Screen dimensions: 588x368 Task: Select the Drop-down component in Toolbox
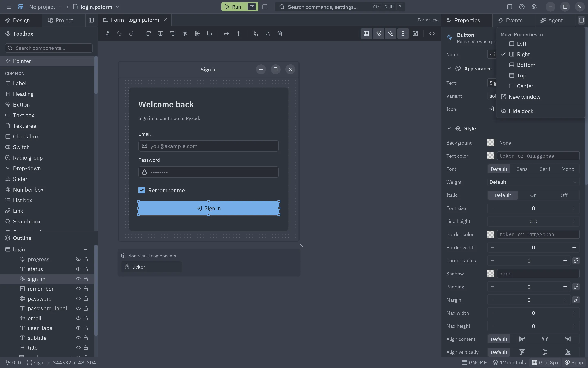point(47,168)
